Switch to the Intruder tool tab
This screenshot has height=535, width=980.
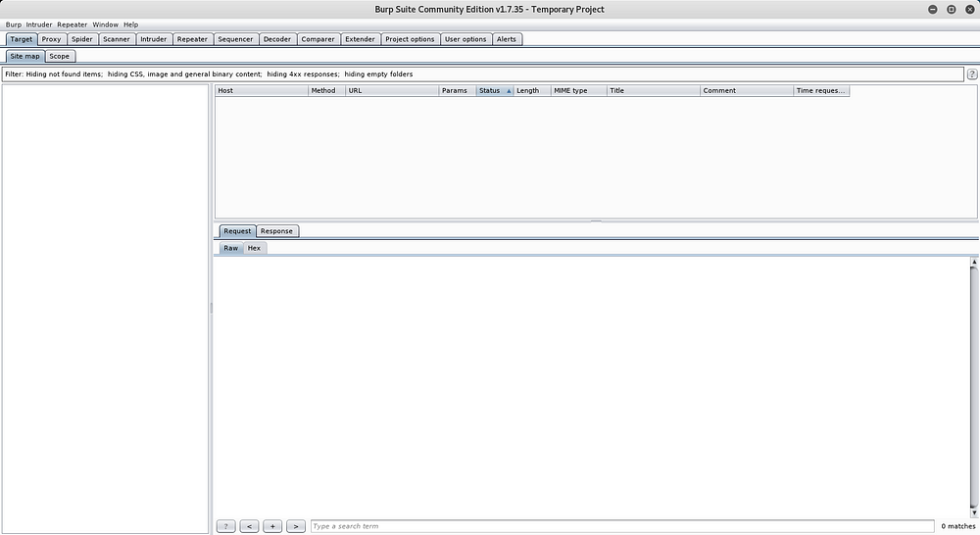(153, 39)
